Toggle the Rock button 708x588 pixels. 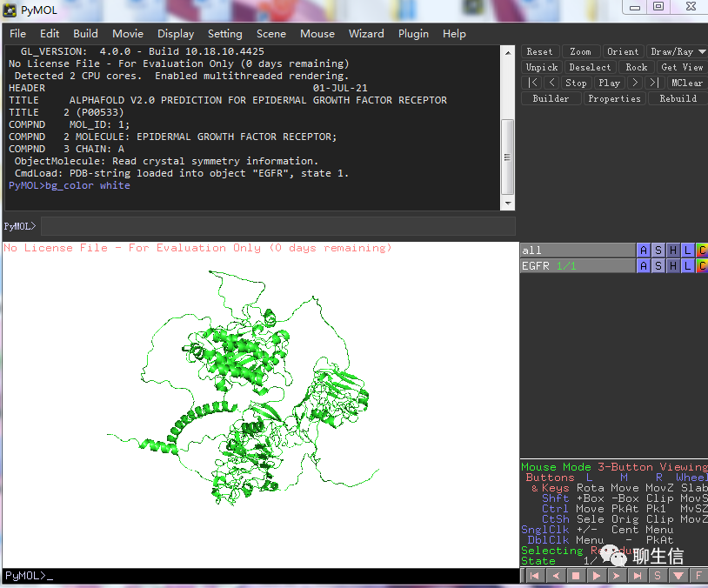636,67
